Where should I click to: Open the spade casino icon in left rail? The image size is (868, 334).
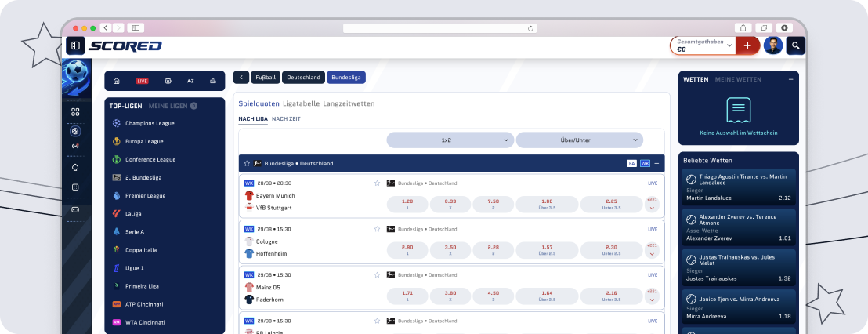[75, 167]
